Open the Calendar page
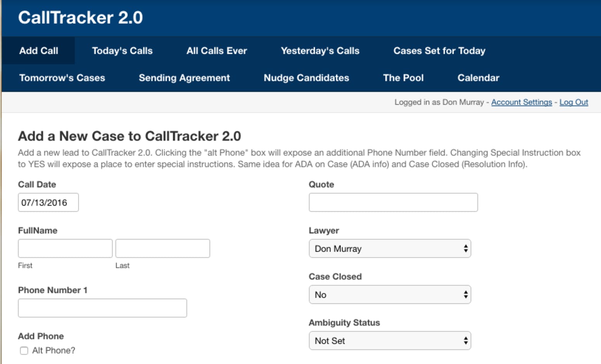The image size is (601, 364). point(478,78)
